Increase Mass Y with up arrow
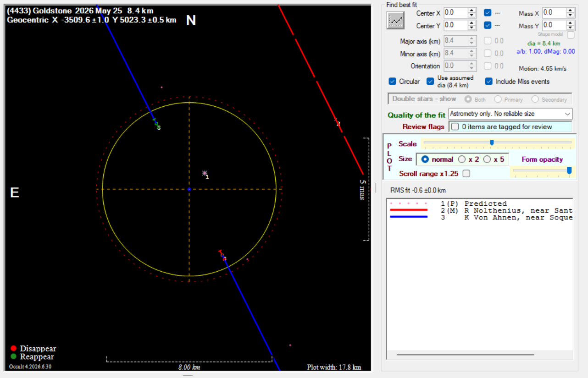Image resolution: width=588 pixels, height=378 pixels. tap(570, 23)
